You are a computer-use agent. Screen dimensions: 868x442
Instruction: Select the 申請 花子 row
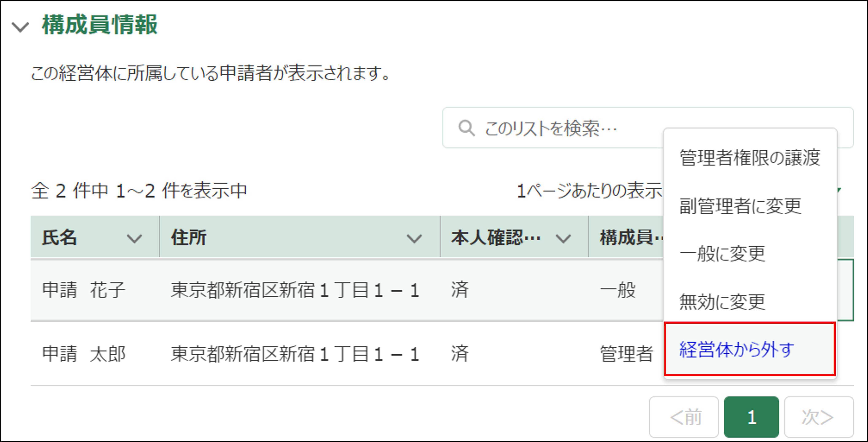pyautogui.click(x=84, y=290)
